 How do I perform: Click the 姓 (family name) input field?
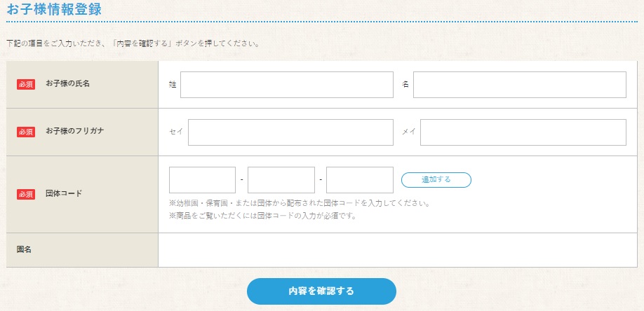pos(287,85)
